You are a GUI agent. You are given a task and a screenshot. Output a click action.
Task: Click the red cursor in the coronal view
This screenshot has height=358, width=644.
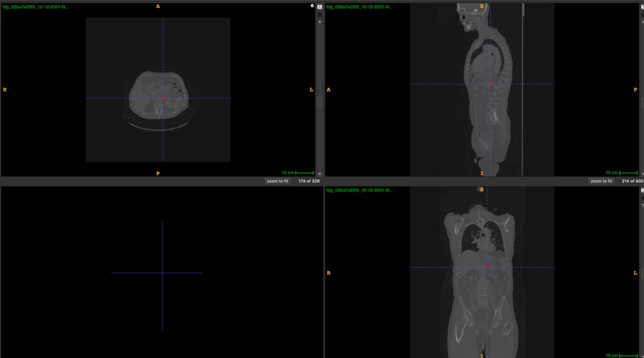pyautogui.click(x=487, y=266)
